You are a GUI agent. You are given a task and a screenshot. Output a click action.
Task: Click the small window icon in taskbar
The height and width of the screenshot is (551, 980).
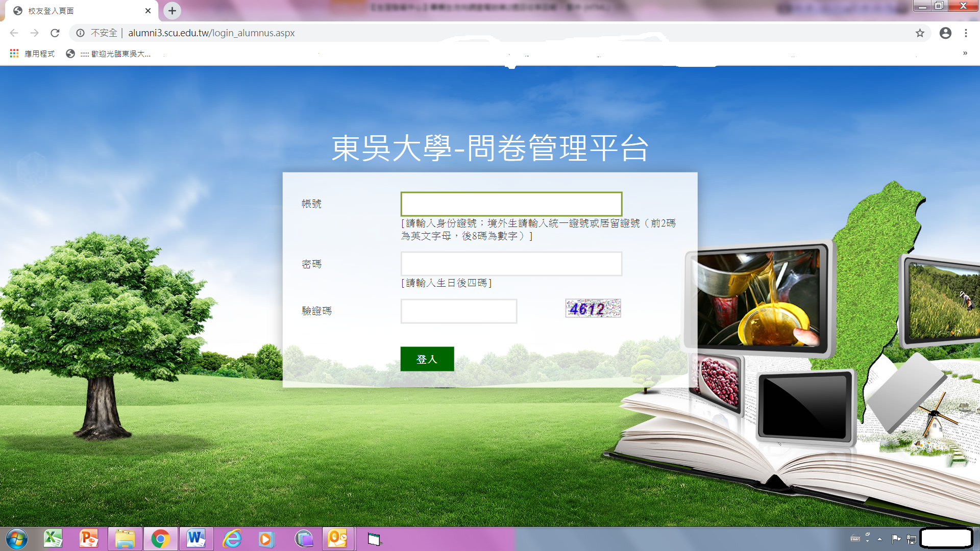pyautogui.click(x=374, y=539)
